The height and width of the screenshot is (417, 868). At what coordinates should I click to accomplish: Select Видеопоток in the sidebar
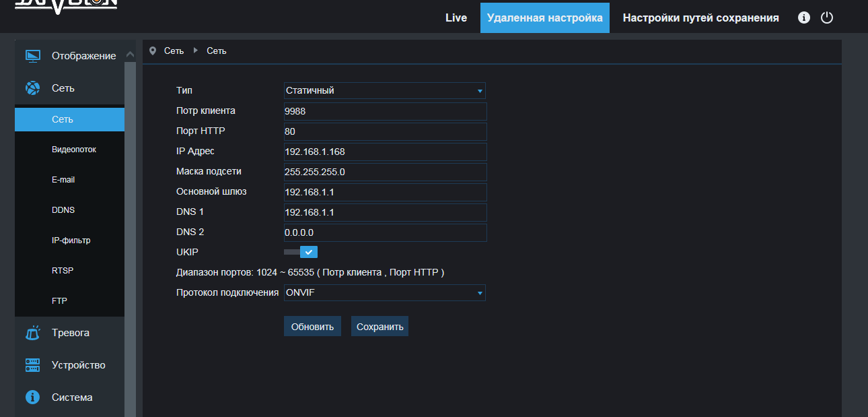pos(74,150)
